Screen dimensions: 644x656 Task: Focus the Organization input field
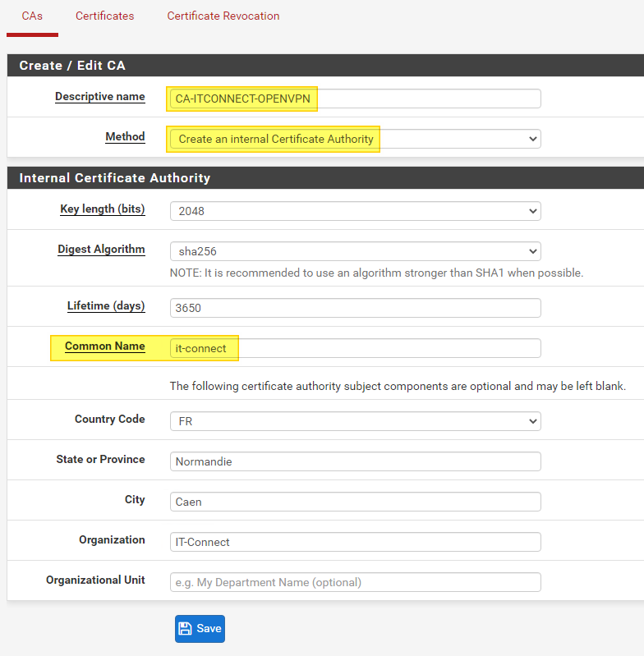(x=355, y=542)
